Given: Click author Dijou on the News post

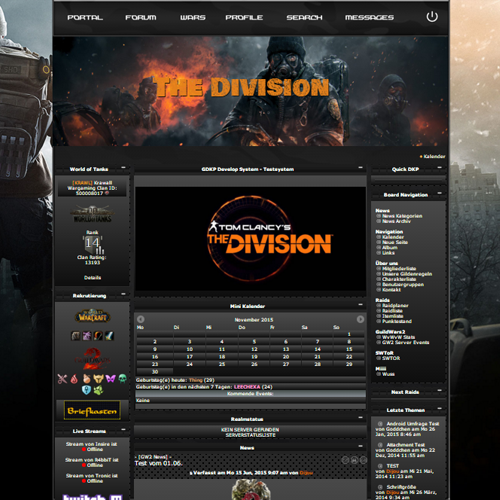Looking at the screenshot, I should pos(306,473).
